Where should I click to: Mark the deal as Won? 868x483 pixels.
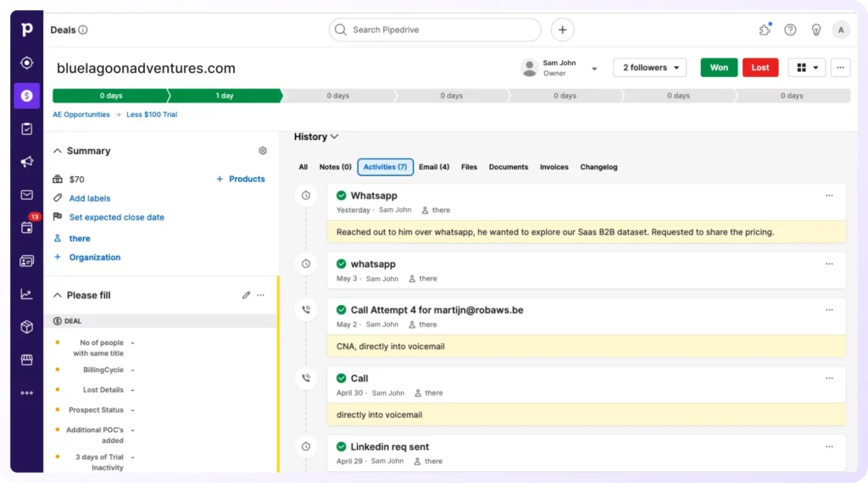719,68
